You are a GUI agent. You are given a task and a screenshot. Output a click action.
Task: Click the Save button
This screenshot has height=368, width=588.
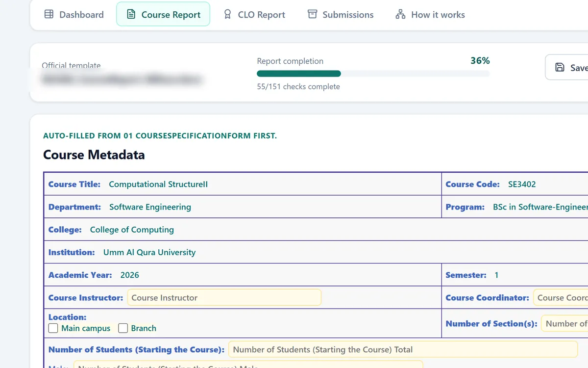click(x=567, y=67)
